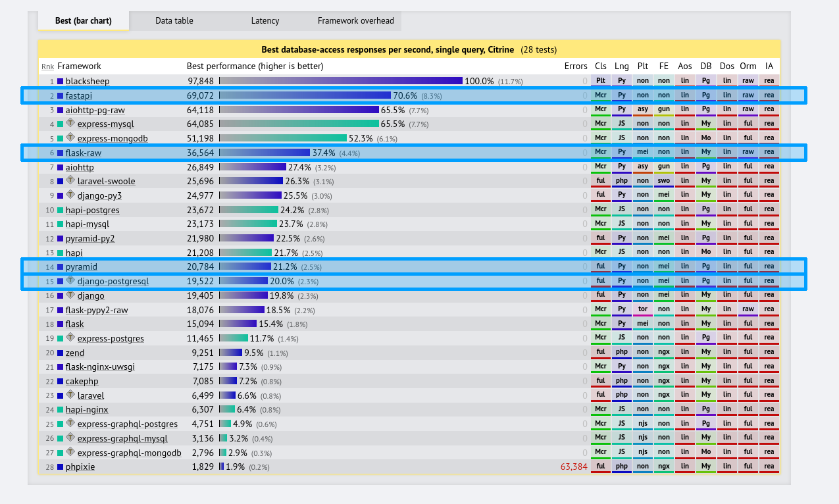Click the Rnk column header
Image resolution: width=839 pixels, height=504 pixels.
pyautogui.click(x=47, y=66)
